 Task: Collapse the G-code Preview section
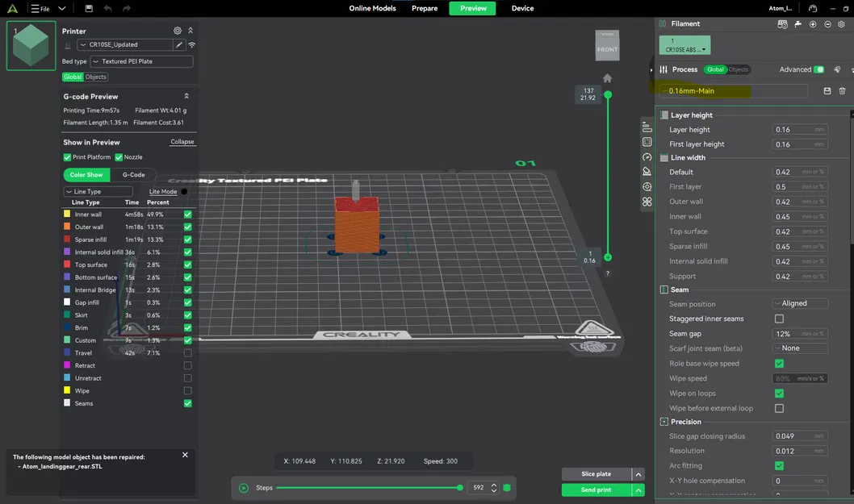pyautogui.click(x=186, y=96)
